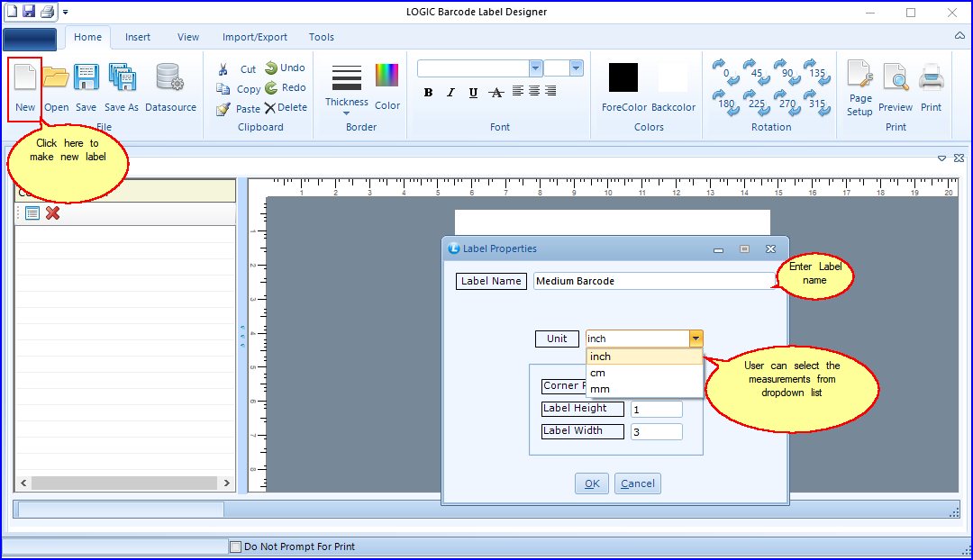Cut the selected item
This screenshot has height=560, width=973.
236,68
